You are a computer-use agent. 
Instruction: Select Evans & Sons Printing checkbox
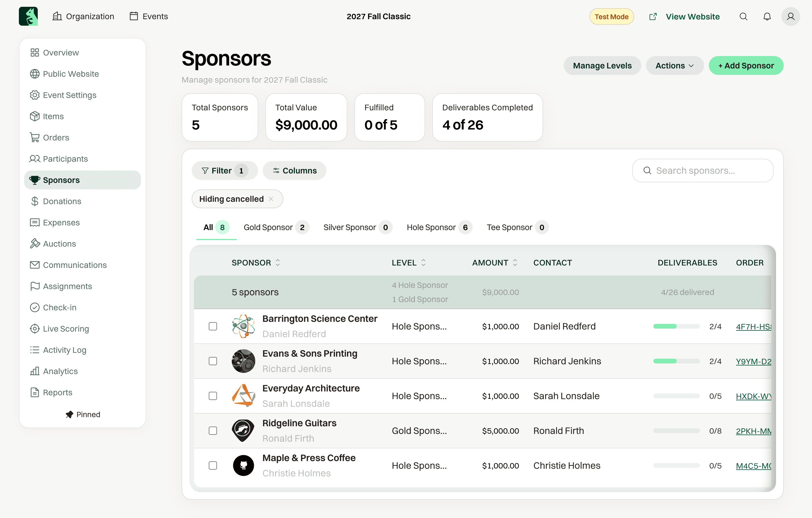click(213, 361)
